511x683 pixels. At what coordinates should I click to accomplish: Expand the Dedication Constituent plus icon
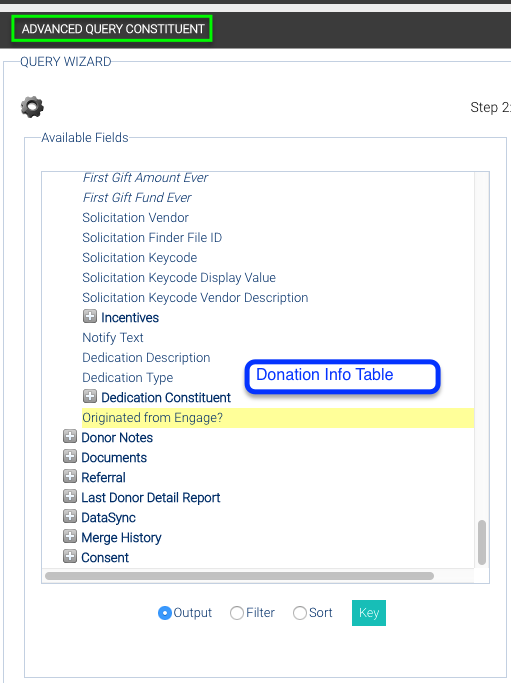90,396
